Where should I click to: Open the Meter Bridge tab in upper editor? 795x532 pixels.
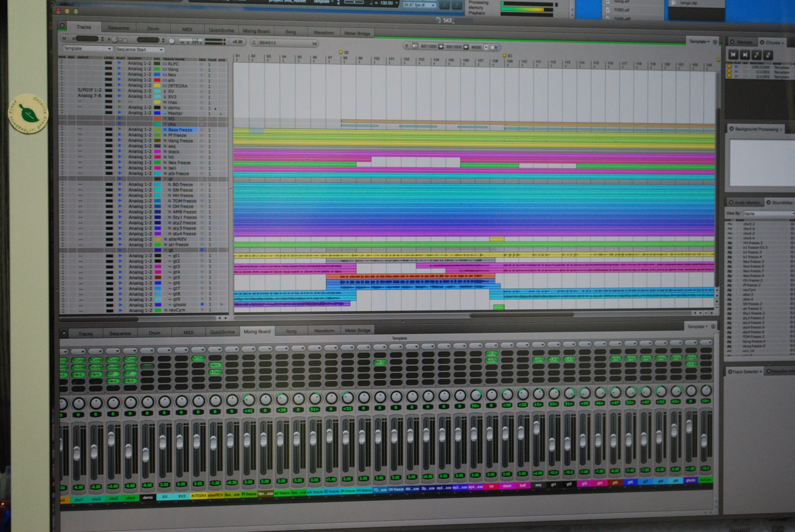[357, 33]
